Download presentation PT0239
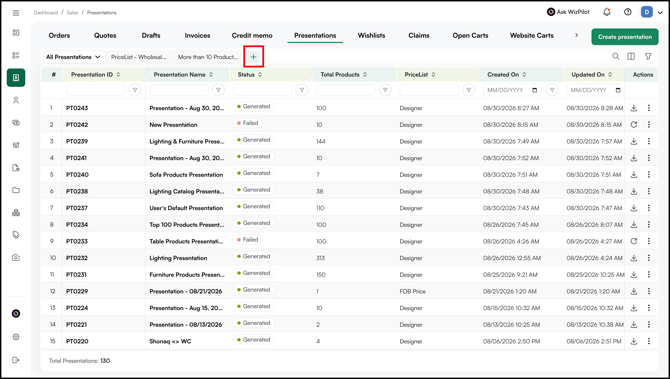 pos(634,141)
